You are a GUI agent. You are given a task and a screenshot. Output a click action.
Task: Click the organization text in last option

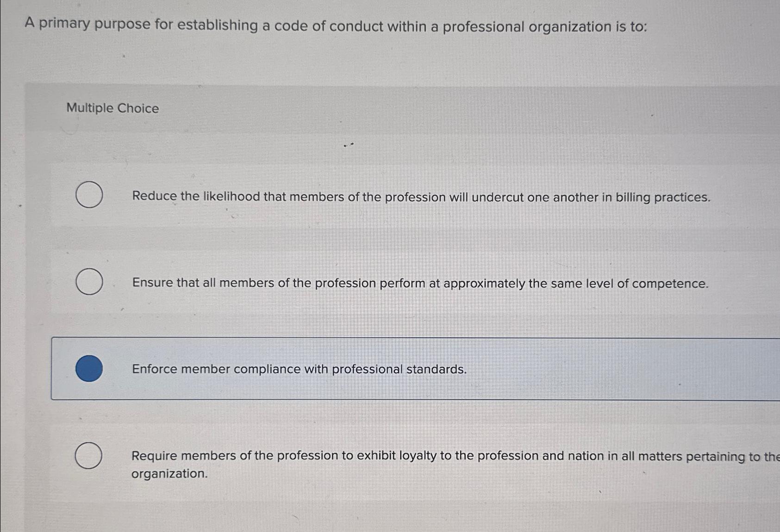168,473
